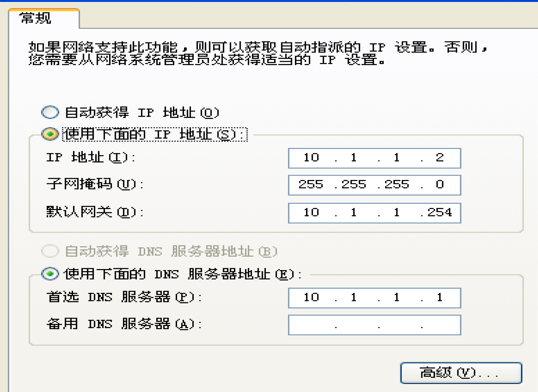Click the 首选 DNS 服务器 input field
This screenshot has height=392, width=538.
[375, 298]
